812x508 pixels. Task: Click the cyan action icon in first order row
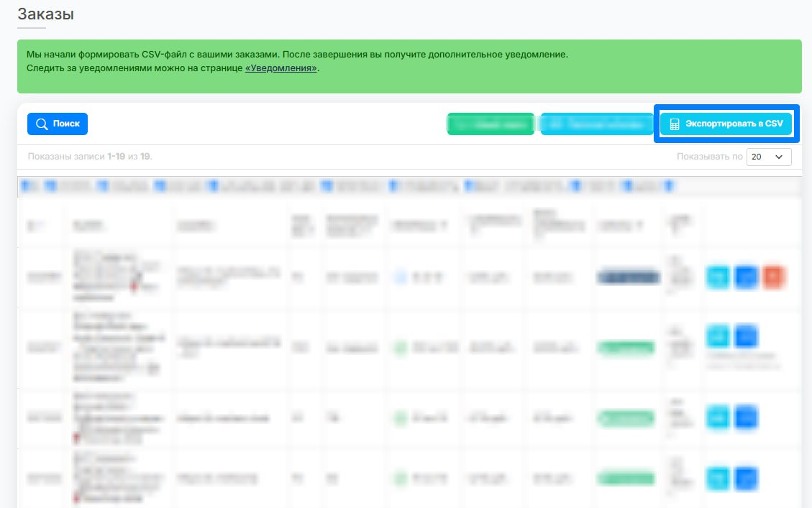click(x=719, y=277)
